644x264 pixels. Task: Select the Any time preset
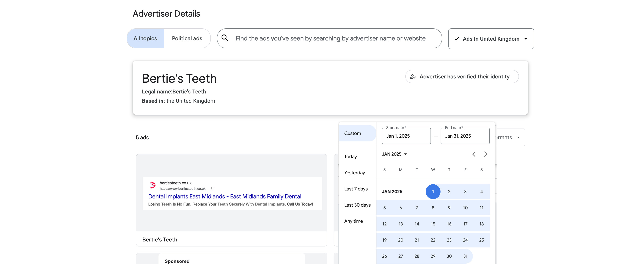[x=353, y=221]
